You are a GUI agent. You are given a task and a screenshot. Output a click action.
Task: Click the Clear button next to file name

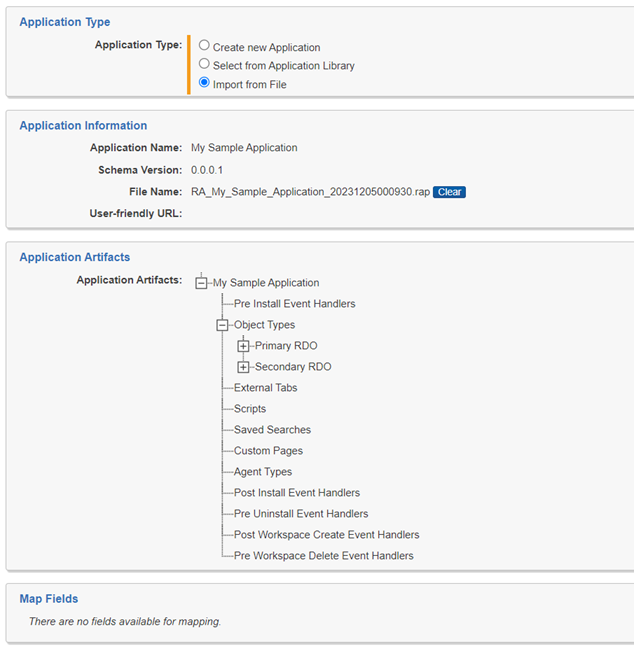coord(449,192)
